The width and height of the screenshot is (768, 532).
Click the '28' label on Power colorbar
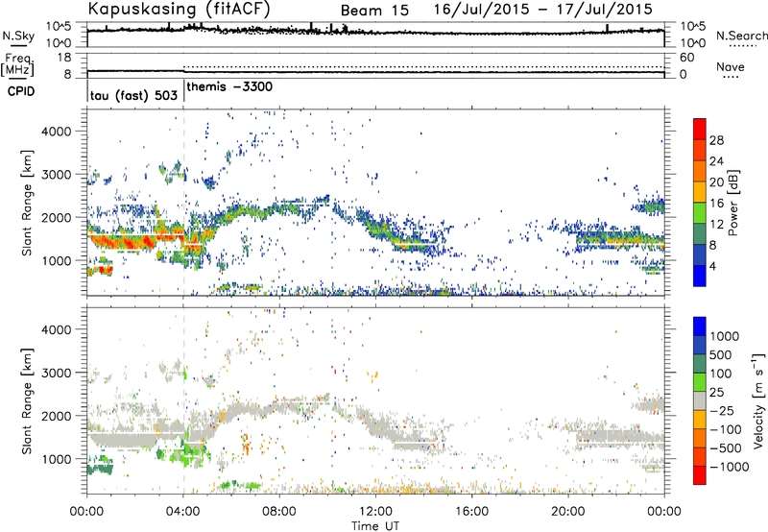pyautogui.click(x=716, y=140)
